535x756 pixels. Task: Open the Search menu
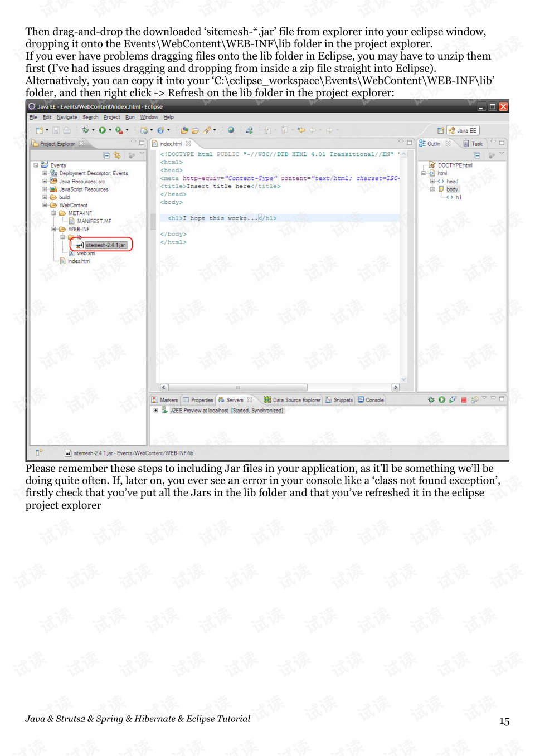pyautogui.click(x=90, y=118)
